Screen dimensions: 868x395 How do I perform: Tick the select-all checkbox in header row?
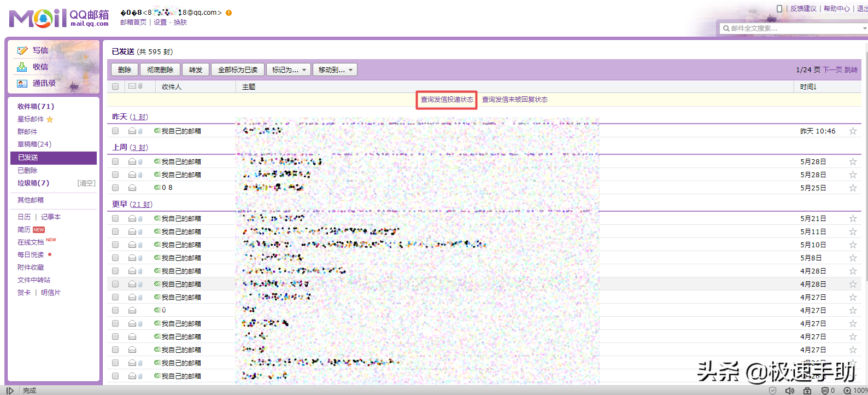coord(115,86)
